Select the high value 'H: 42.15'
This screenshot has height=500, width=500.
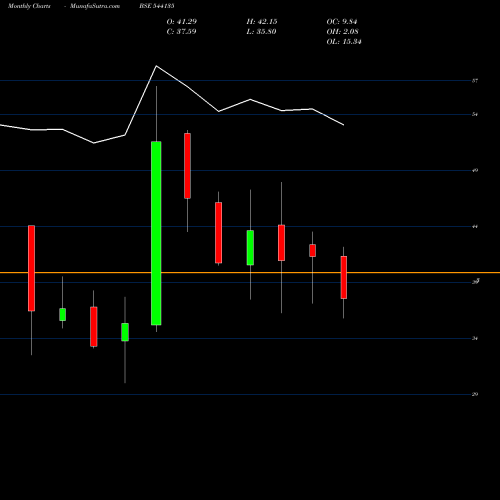262,22
